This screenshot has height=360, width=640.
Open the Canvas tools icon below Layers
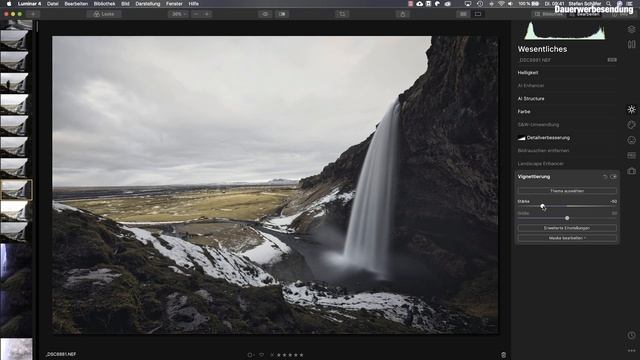[631, 44]
